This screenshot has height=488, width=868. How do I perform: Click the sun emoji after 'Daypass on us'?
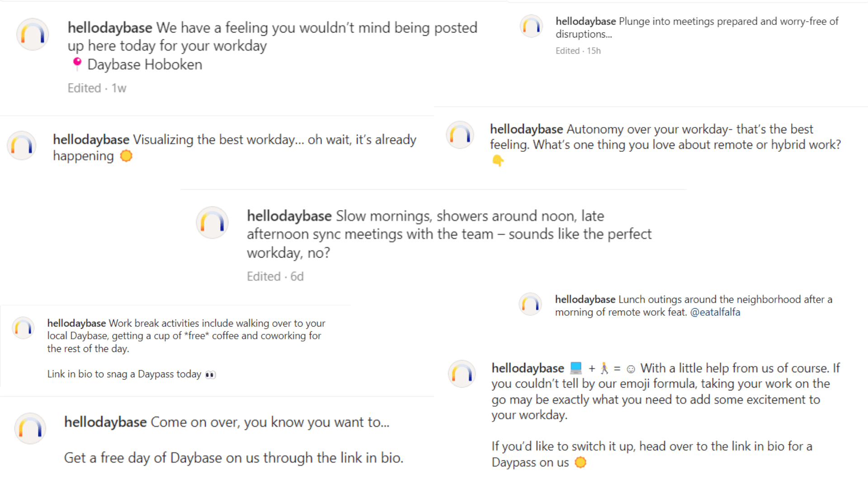(580, 462)
